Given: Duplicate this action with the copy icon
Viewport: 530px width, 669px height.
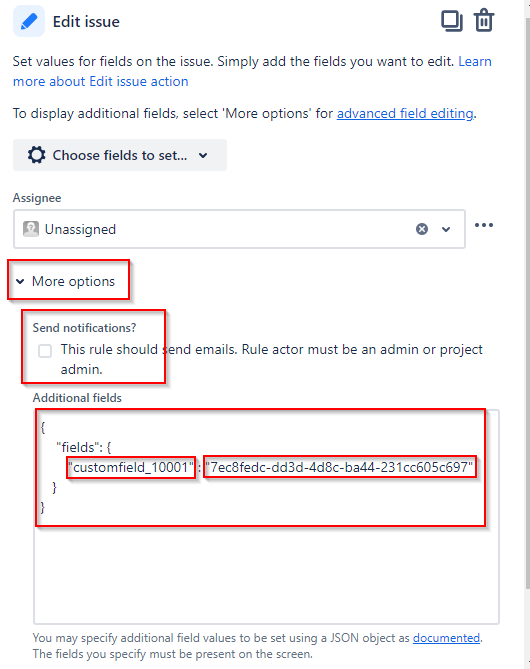Looking at the screenshot, I should 451,21.
